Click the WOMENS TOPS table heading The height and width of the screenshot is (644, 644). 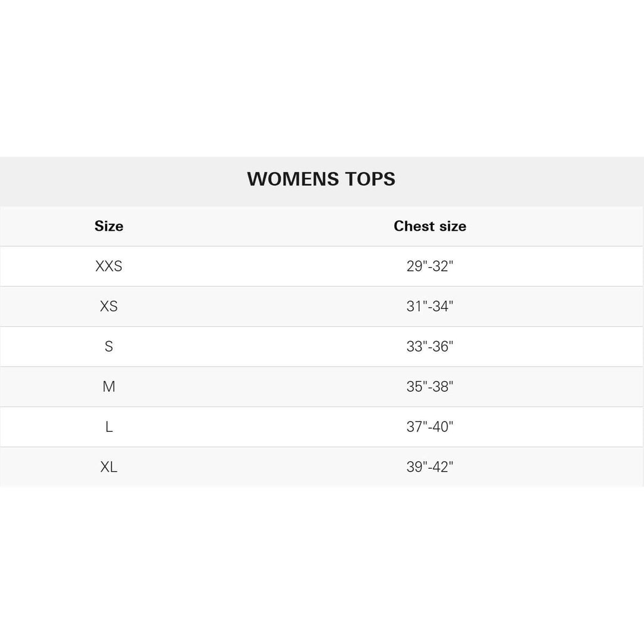click(321, 179)
